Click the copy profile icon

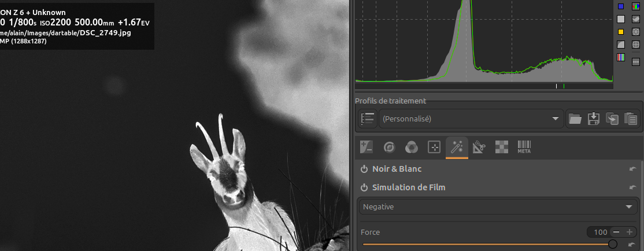(x=612, y=119)
